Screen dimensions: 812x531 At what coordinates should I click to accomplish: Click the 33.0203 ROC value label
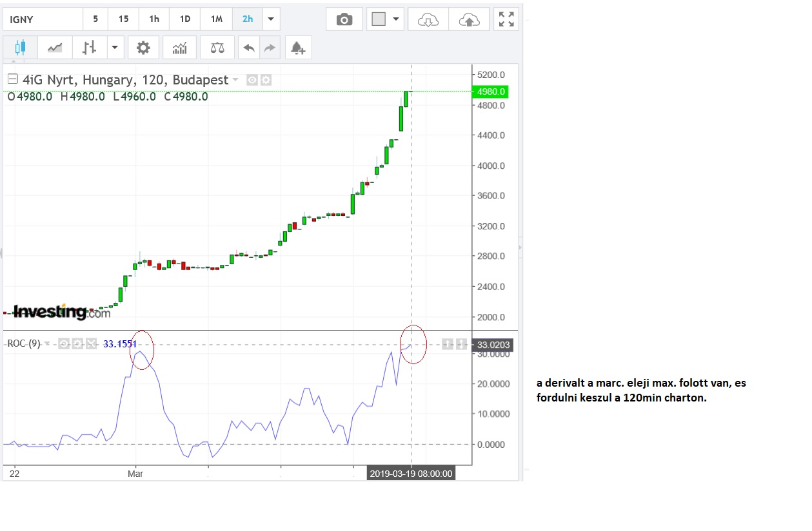pos(493,345)
